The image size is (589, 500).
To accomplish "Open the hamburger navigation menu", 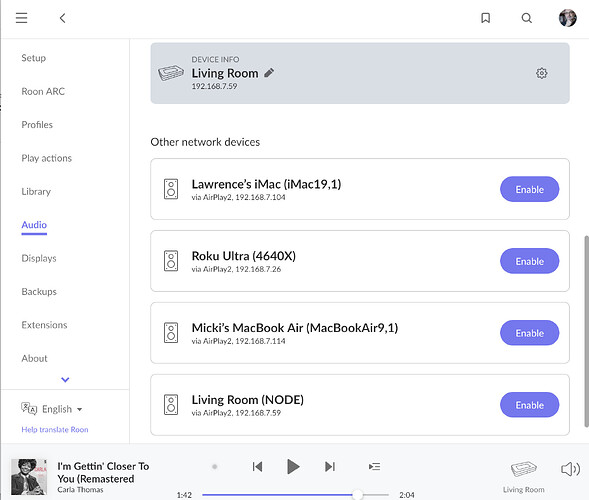I will (21, 18).
